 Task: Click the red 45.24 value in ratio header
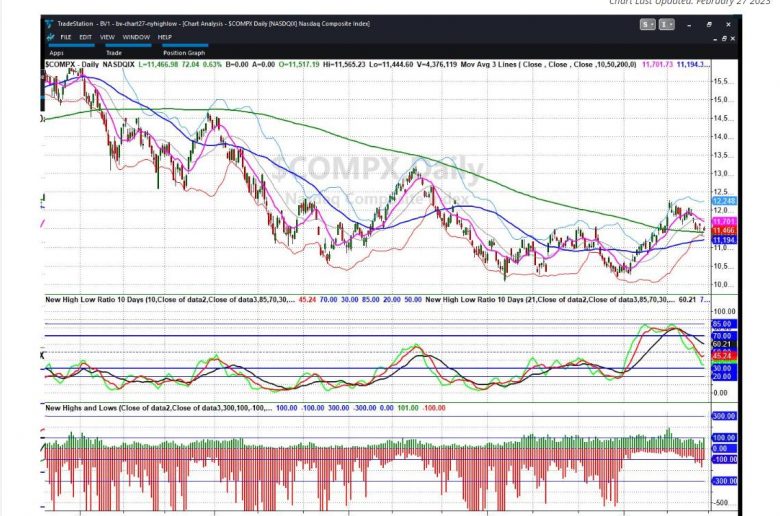(x=307, y=300)
